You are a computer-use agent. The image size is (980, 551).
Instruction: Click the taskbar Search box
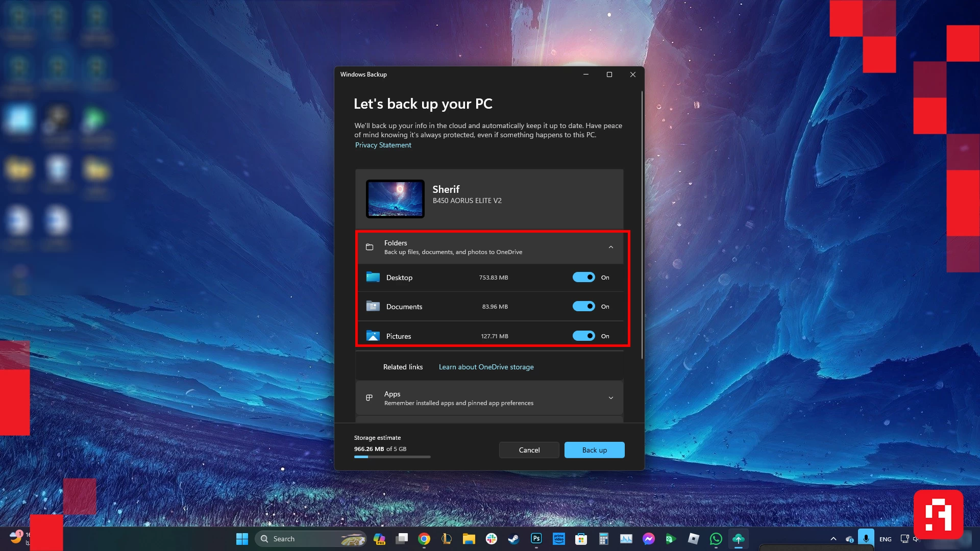[311, 539]
